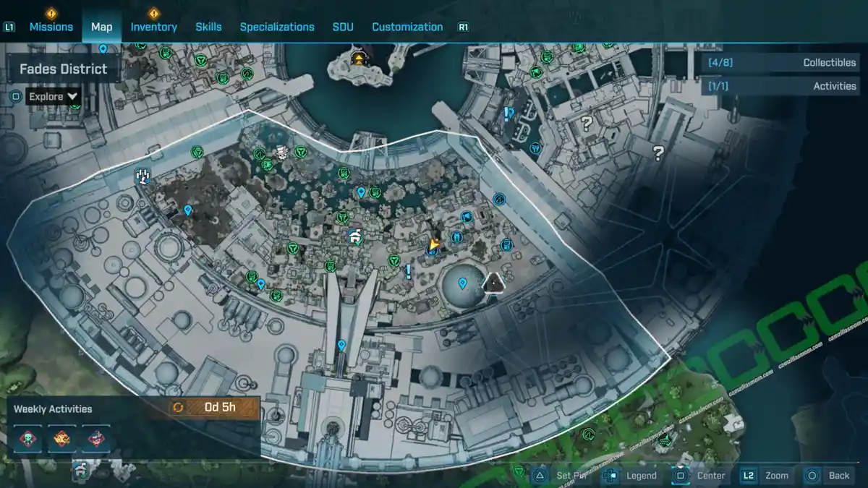The height and width of the screenshot is (488, 868).
Task: Click the Back button
Action: pyautogui.click(x=828, y=475)
